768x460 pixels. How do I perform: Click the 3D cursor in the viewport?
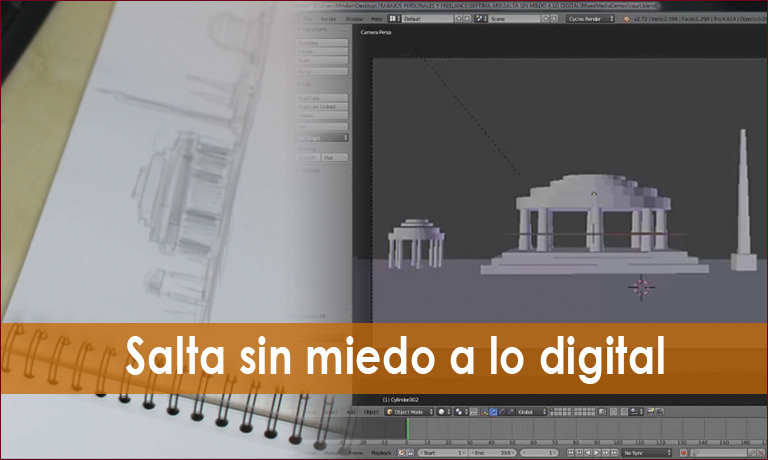pyautogui.click(x=641, y=288)
